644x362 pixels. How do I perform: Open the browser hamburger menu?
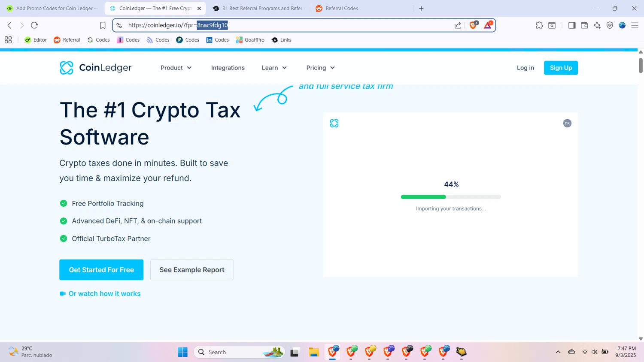pyautogui.click(x=635, y=25)
